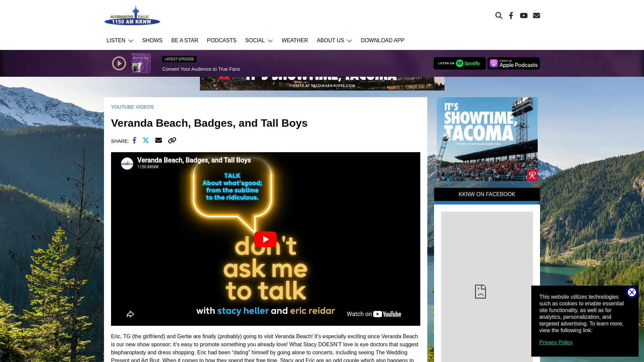
Task: Copy article link icon
Action: pos(172,140)
